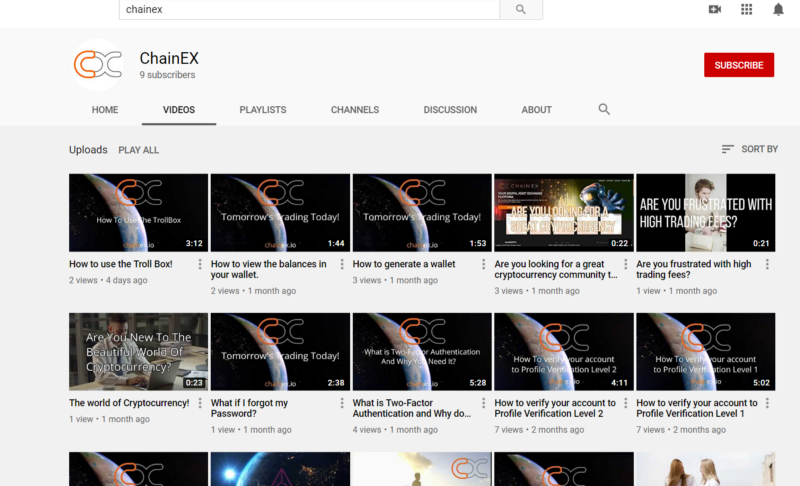
Task: Open great cryptocurrency community video title
Action: (x=556, y=269)
